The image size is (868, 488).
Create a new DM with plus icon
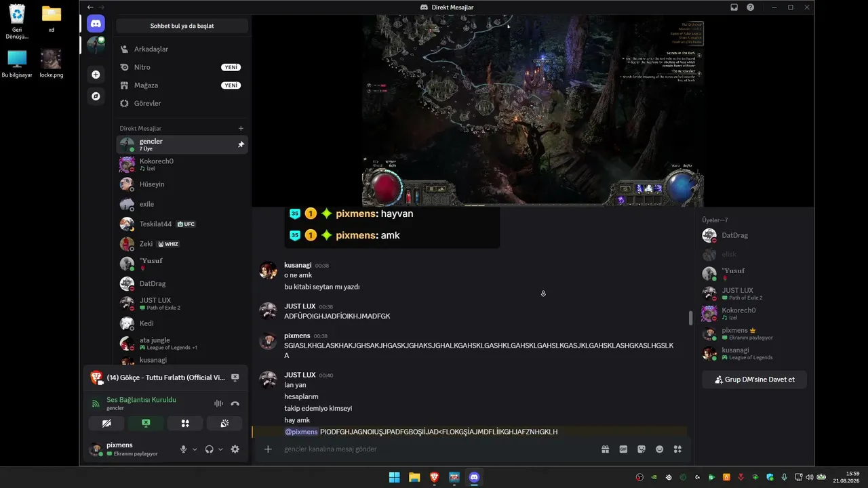point(241,128)
